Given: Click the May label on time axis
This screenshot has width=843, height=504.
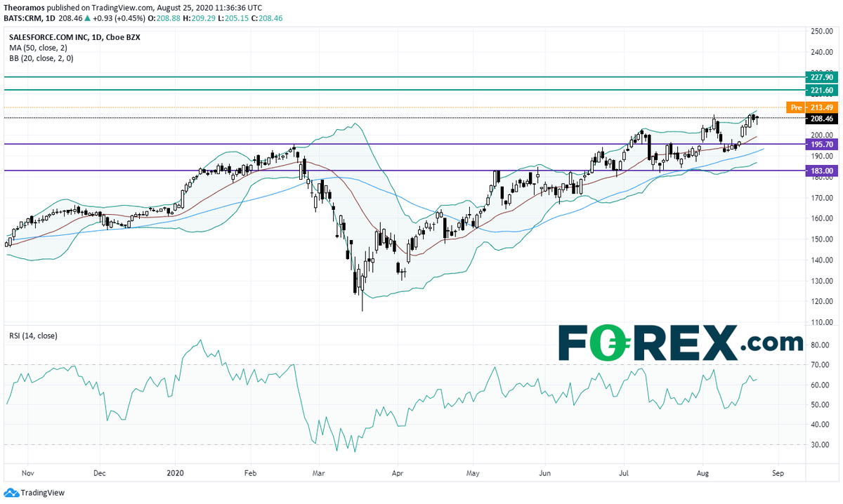Looking at the screenshot, I should click(473, 473).
